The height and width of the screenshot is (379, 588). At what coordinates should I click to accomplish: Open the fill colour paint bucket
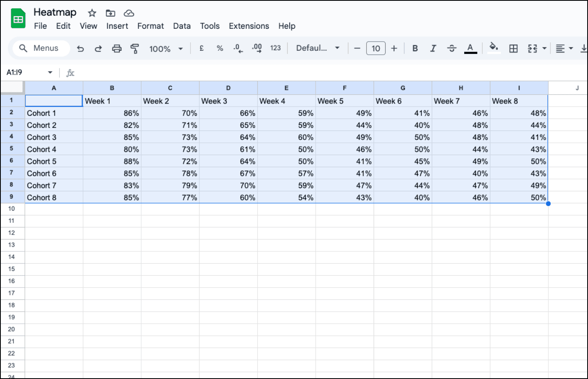point(494,48)
